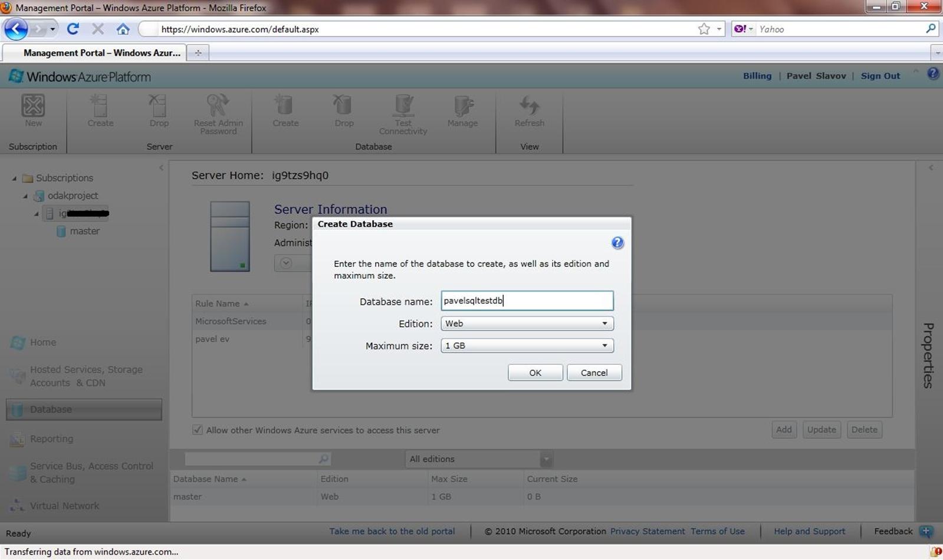Click the Feedback chat icon
The height and width of the screenshot is (560, 943).
click(926, 532)
